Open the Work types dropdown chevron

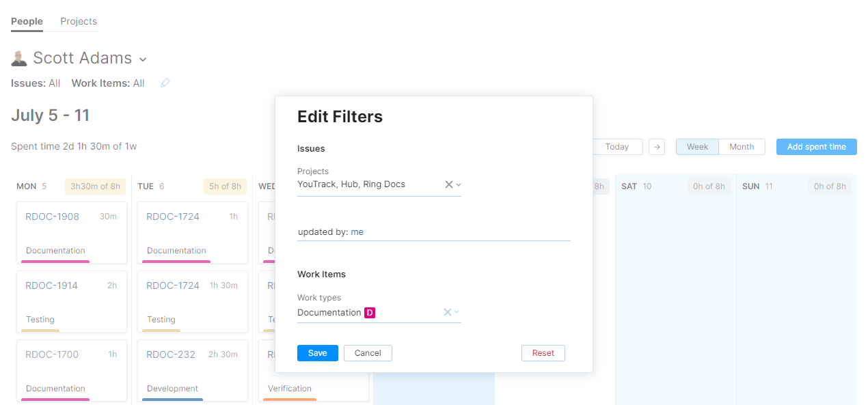tap(457, 312)
